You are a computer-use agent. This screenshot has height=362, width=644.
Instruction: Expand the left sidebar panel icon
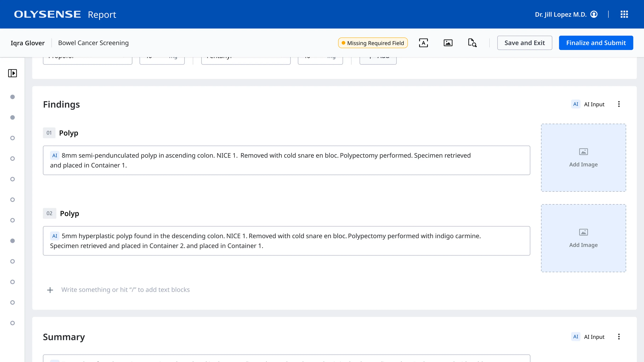coord(13,73)
